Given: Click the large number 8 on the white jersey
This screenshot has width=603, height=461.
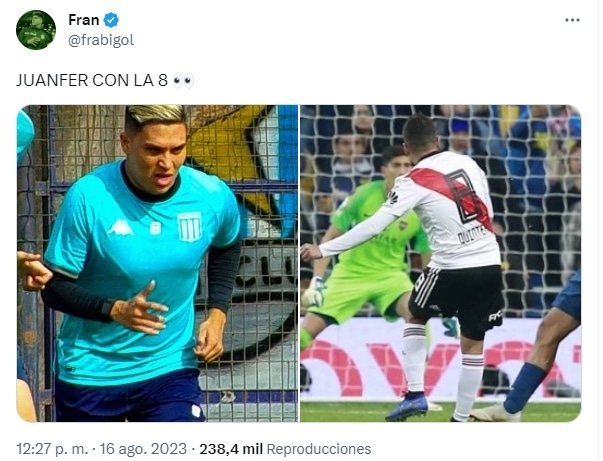Looking at the screenshot, I should point(465,195).
